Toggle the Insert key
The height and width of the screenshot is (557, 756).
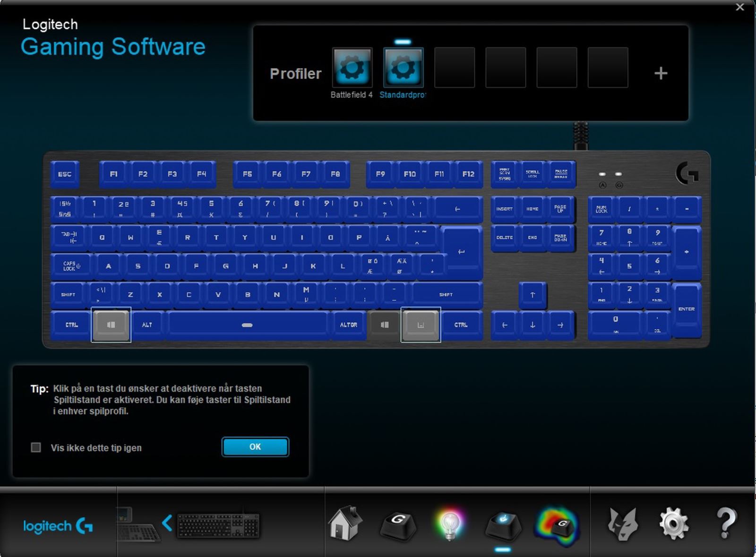click(504, 209)
